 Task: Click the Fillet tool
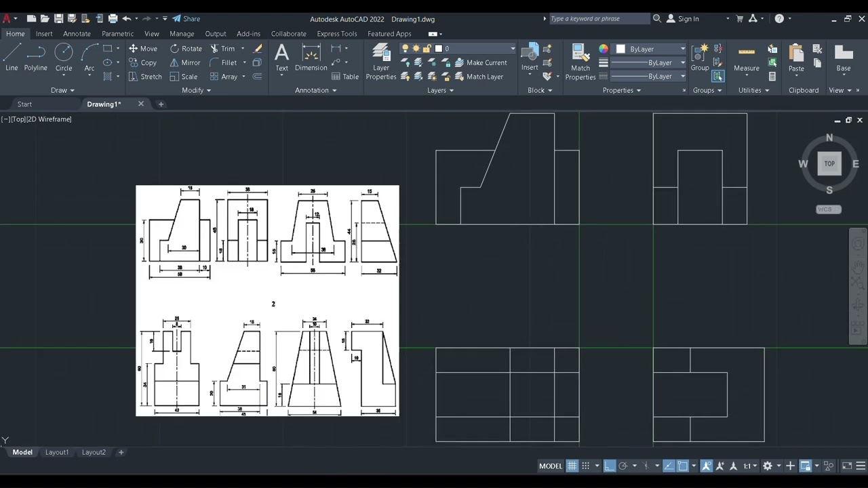pos(223,62)
